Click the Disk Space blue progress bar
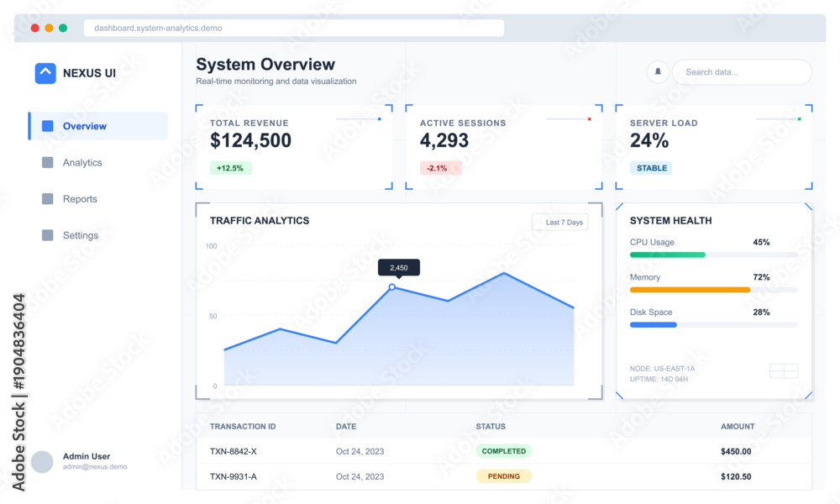 click(x=654, y=324)
